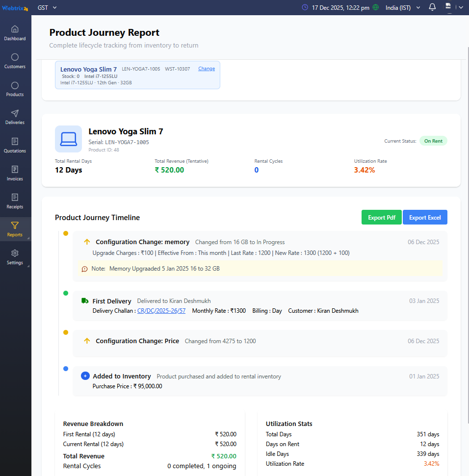469x476 pixels.
Task: Click the Export Pdf button
Action: [x=381, y=218]
